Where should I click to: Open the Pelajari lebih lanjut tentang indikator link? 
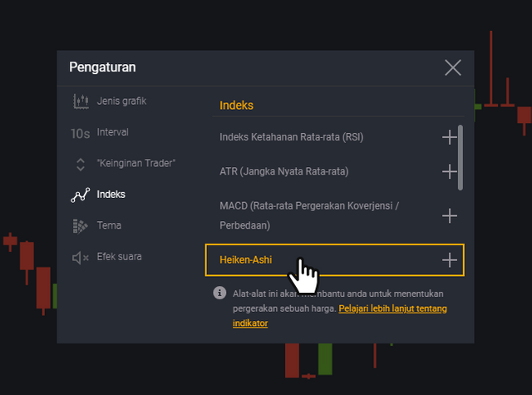click(x=392, y=309)
